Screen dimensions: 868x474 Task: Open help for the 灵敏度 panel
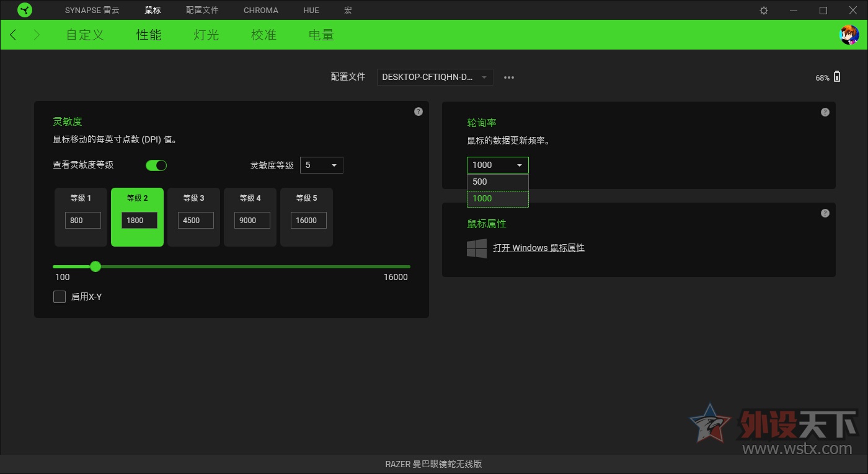click(x=418, y=112)
